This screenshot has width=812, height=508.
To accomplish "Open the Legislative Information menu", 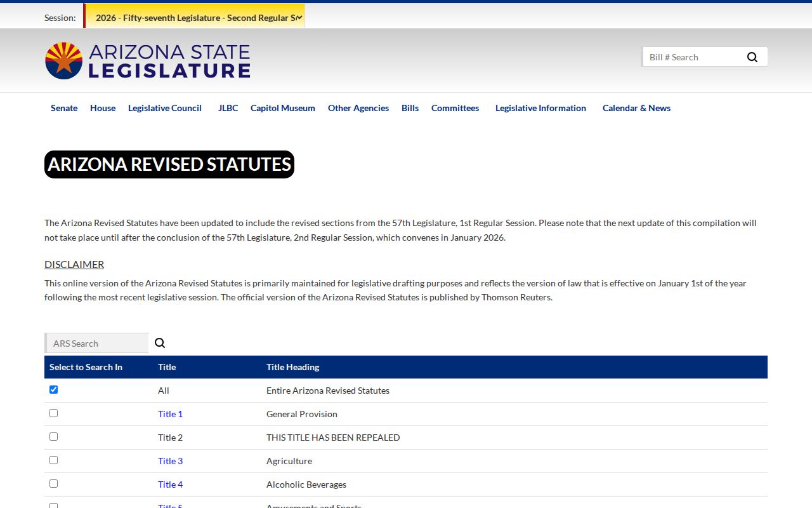I will click(x=540, y=108).
